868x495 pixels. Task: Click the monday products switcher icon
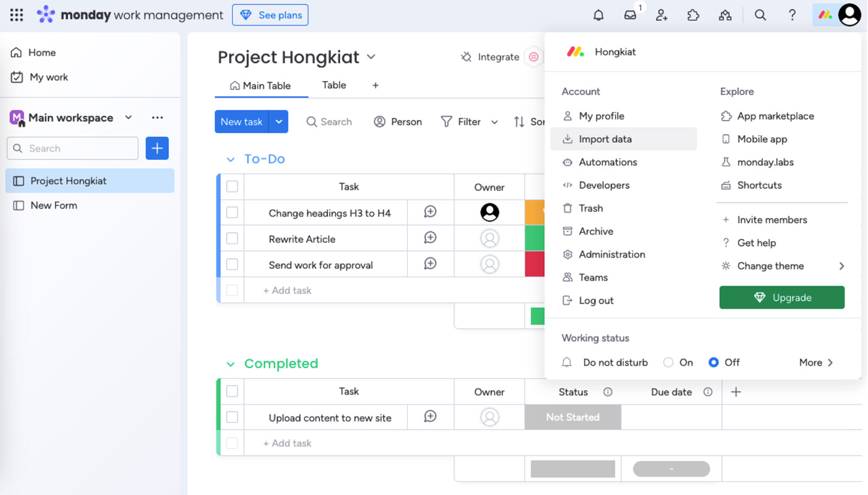[x=826, y=15]
